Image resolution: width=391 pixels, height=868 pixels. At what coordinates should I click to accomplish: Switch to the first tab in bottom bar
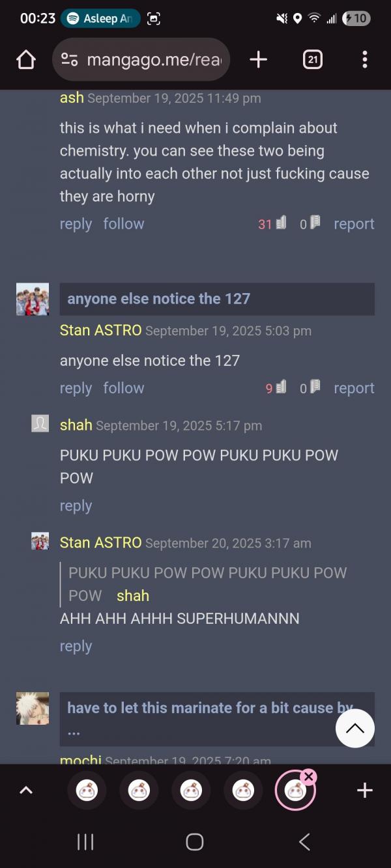coord(87,791)
